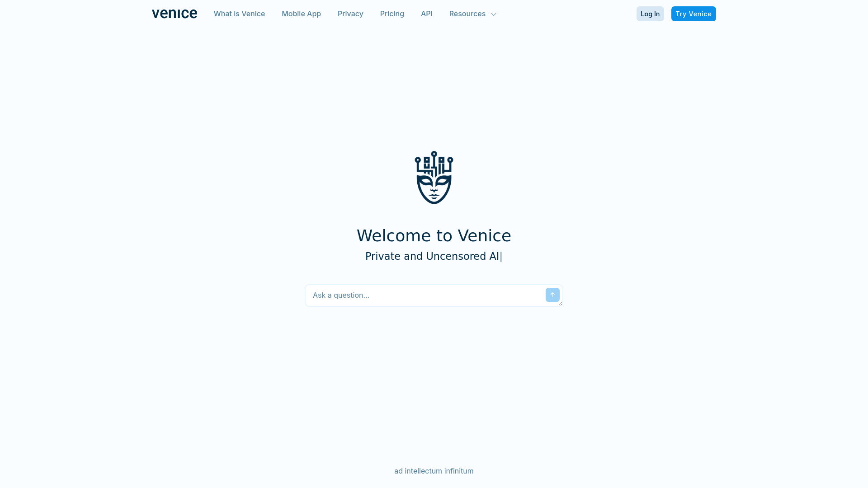Click the venice text logo header
The height and width of the screenshot is (488, 868).
[174, 13]
